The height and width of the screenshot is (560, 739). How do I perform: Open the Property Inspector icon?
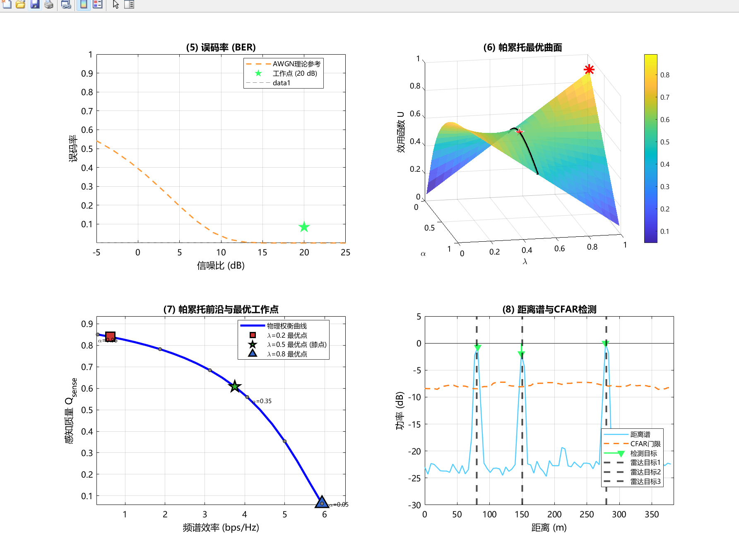pos(129,4)
